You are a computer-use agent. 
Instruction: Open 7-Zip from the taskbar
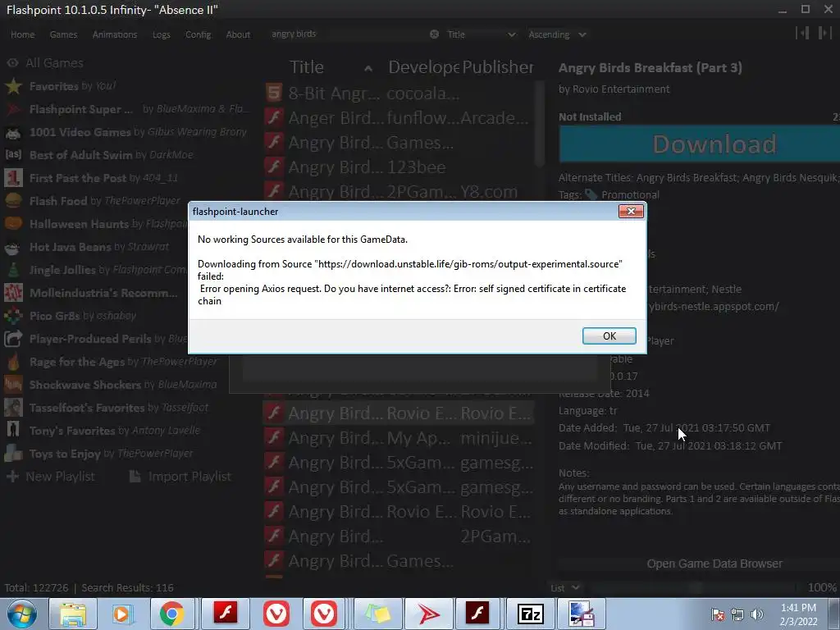[531, 614]
